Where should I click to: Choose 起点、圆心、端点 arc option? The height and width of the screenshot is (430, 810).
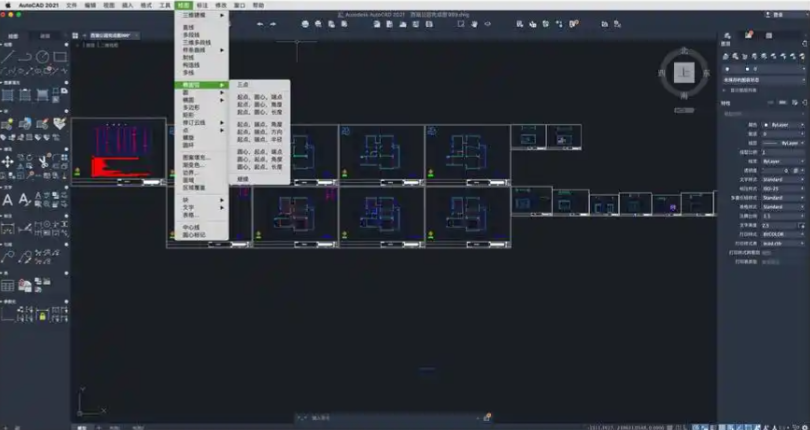pyautogui.click(x=259, y=97)
